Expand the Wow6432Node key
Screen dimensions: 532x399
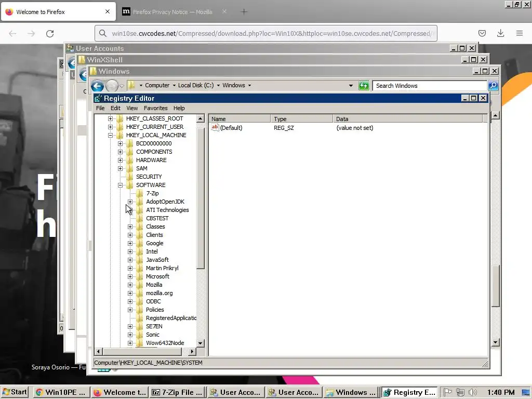click(130, 343)
